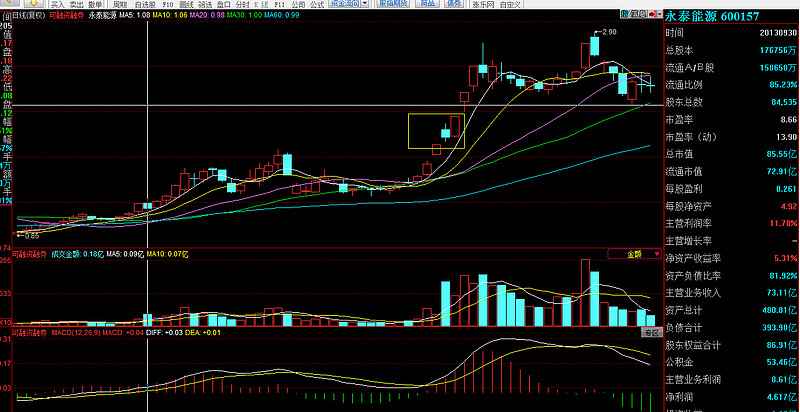
Task: Click the 永泰能源 600157 stock title
Action: coord(713,17)
